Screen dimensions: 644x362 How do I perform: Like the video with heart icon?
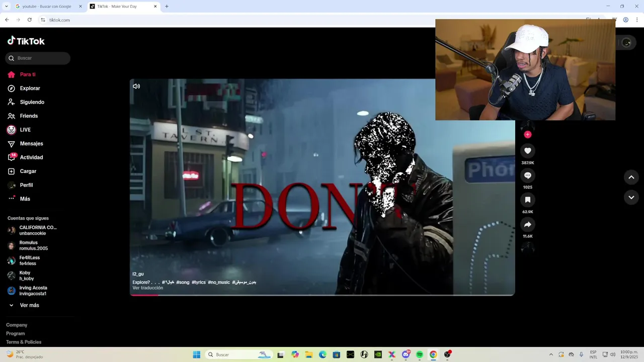(528, 151)
